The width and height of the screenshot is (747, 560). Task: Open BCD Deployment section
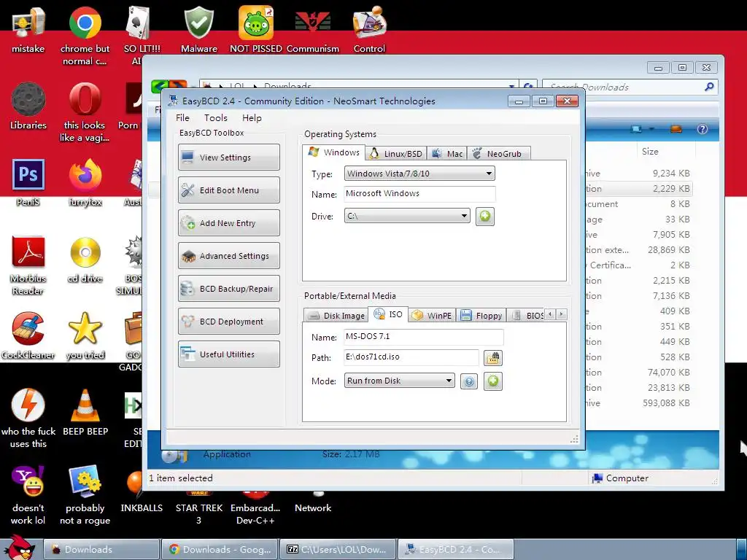[x=228, y=322]
